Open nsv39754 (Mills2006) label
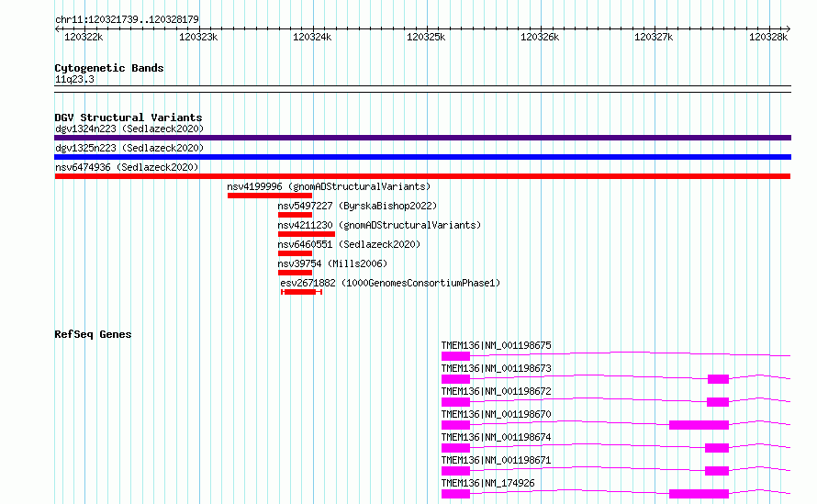 point(332,263)
